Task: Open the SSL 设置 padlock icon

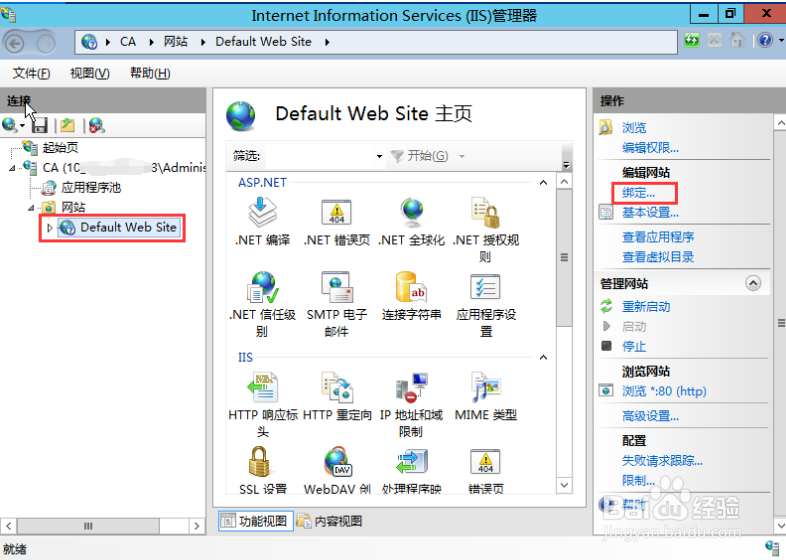Action: click(260, 461)
